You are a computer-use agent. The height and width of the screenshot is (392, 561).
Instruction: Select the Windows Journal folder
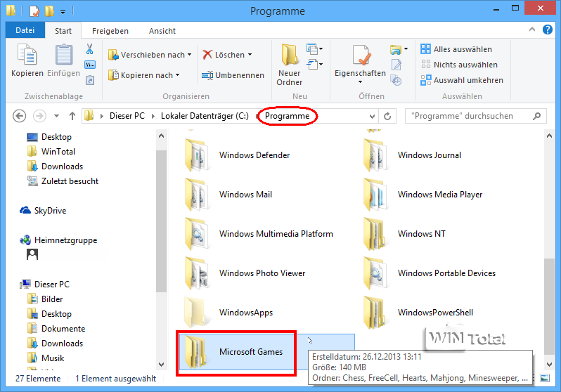coord(412,155)
